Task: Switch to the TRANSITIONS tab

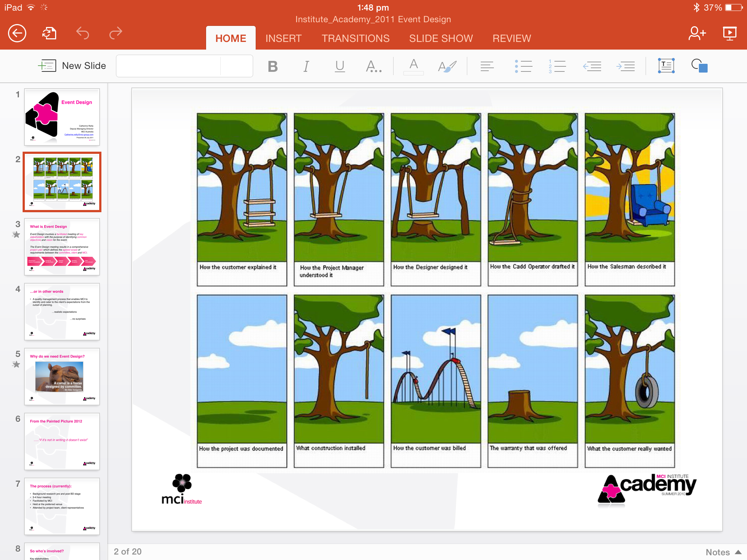Action: [355, 38]
